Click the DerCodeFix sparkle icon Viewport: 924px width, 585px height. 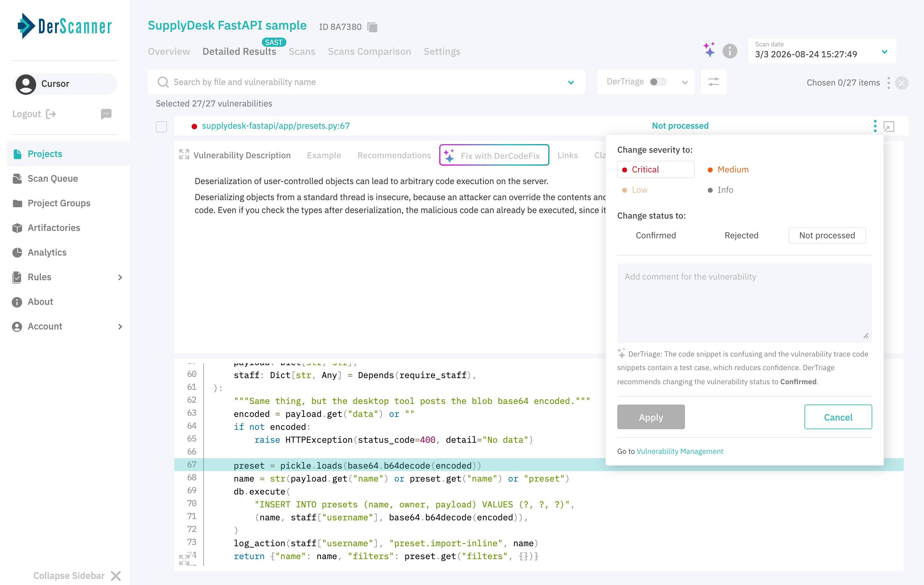pyautogui.click(x=449, y=155)
